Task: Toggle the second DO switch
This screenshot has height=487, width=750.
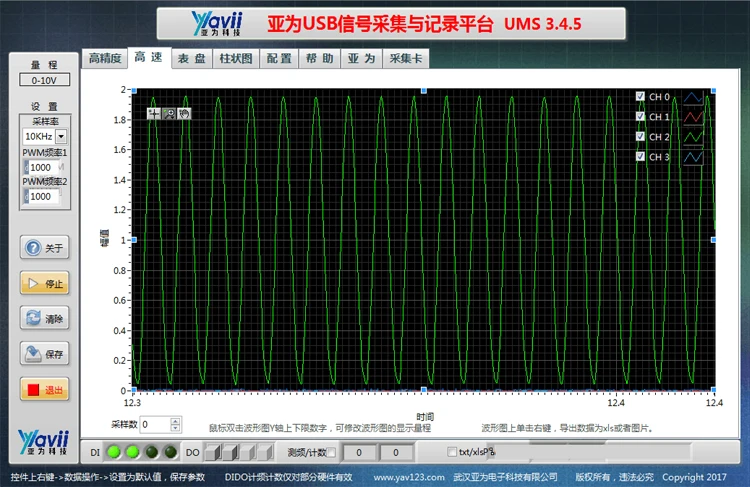Action: click(x=231, y=452)
